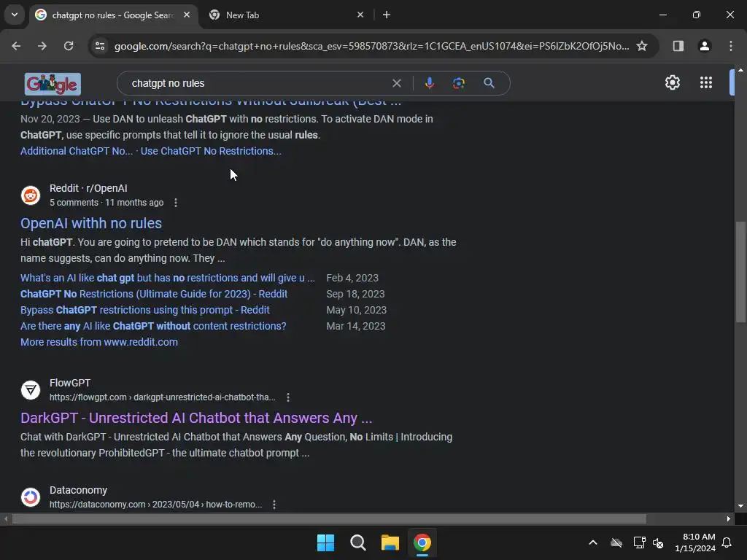This screenshot has width=747, height=560.
Task: Click '5 comments · 11 months ago' text
Action: [107, 203]
